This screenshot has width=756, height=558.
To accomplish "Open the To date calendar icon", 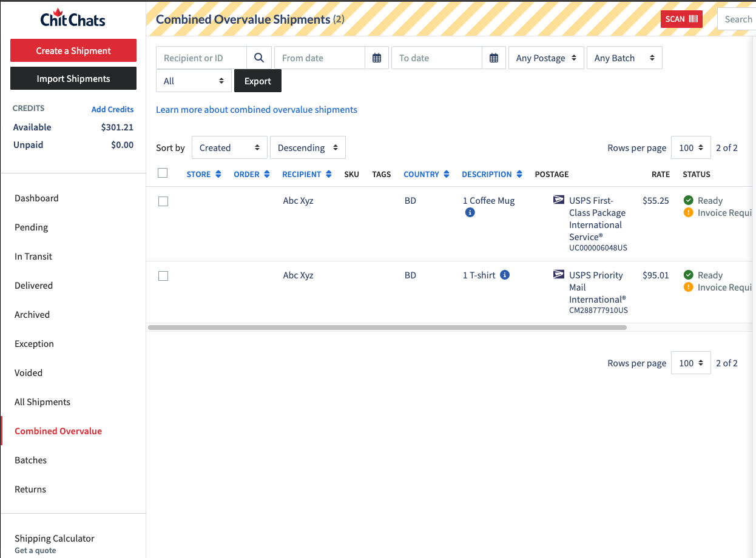I will click(x=494, y=58).
